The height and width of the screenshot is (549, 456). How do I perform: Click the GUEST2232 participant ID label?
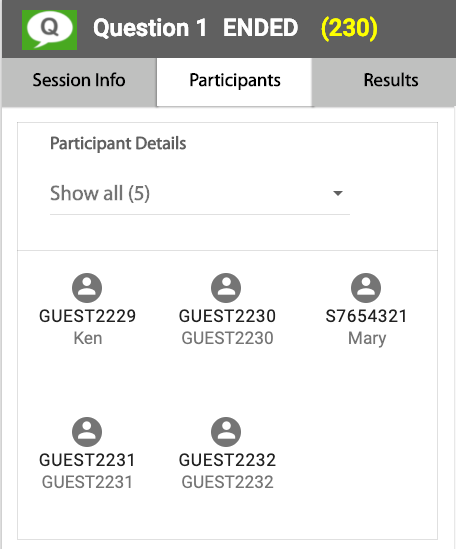(227, 460)
